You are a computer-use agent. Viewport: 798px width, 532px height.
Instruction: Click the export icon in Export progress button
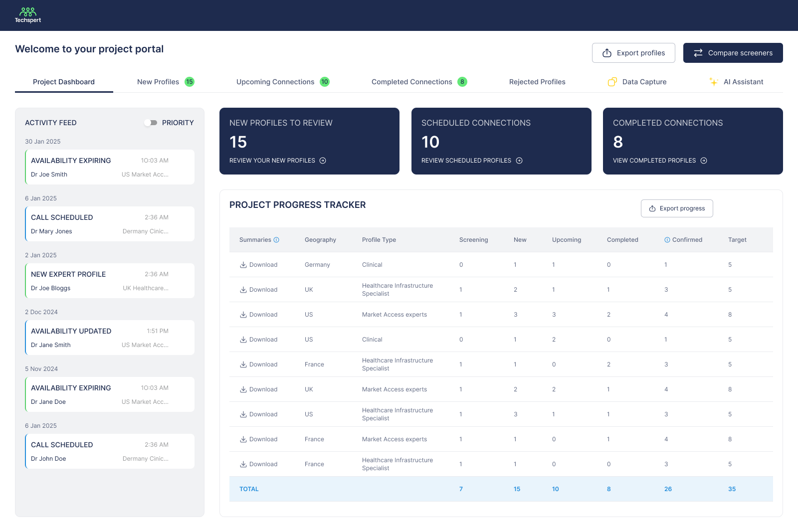[652, 208]
